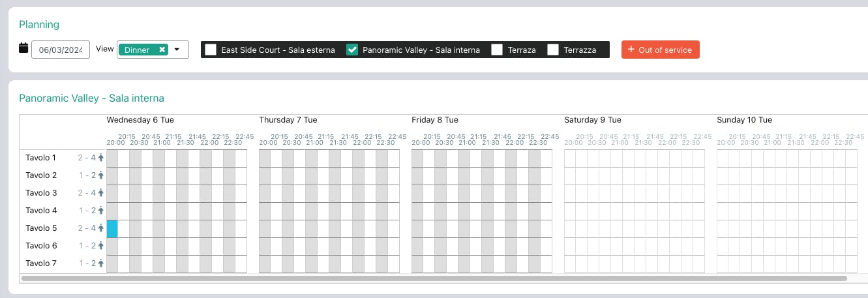The height and width of the screenshot is (298, 868).
Task: Open the View dropdown arrow
Action: (x=177, y=50)
